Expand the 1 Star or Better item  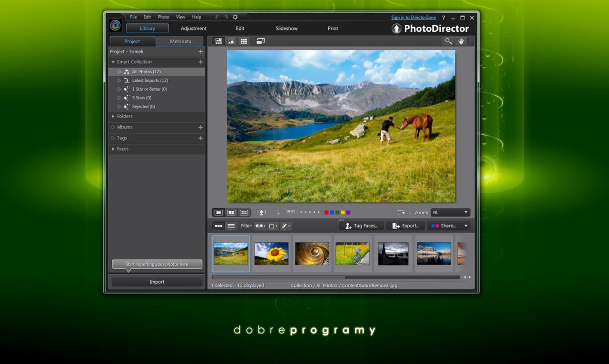coord(119,89)
